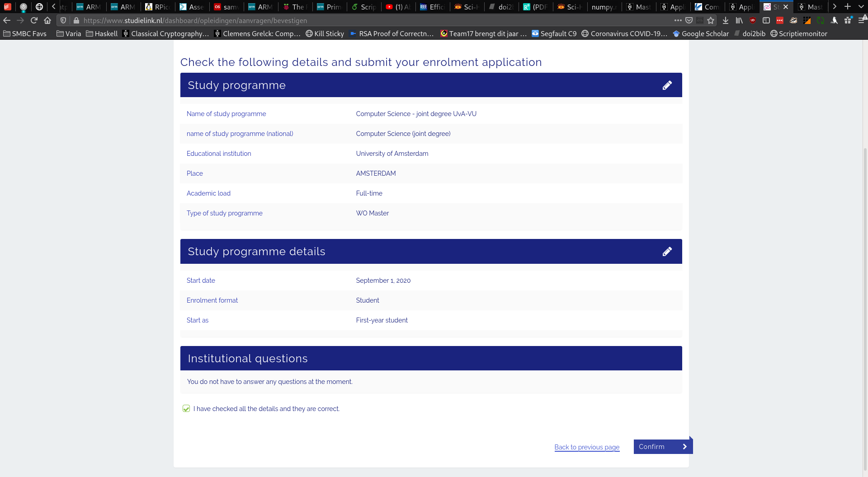
Task: Toggle the sidebar view icon
Action: 766,20
